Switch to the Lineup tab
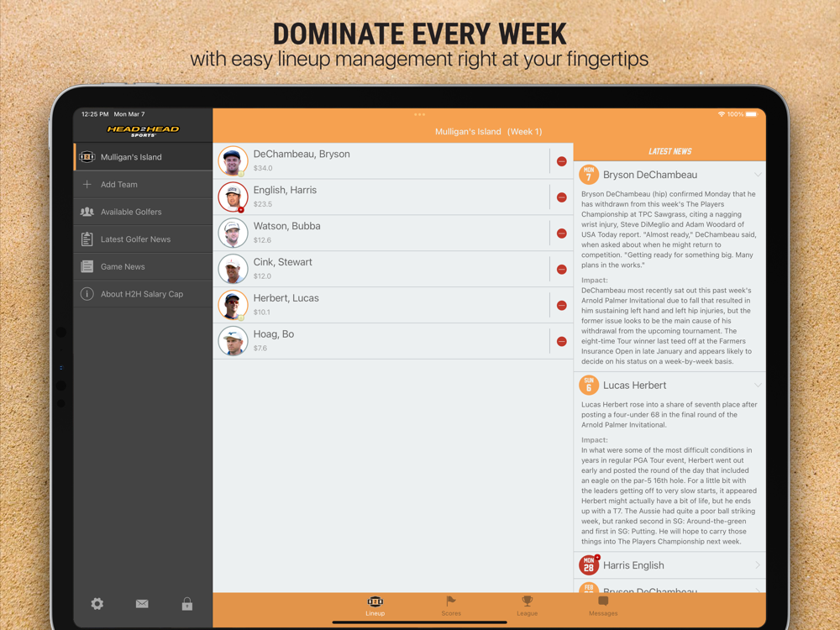 [375, 606]
